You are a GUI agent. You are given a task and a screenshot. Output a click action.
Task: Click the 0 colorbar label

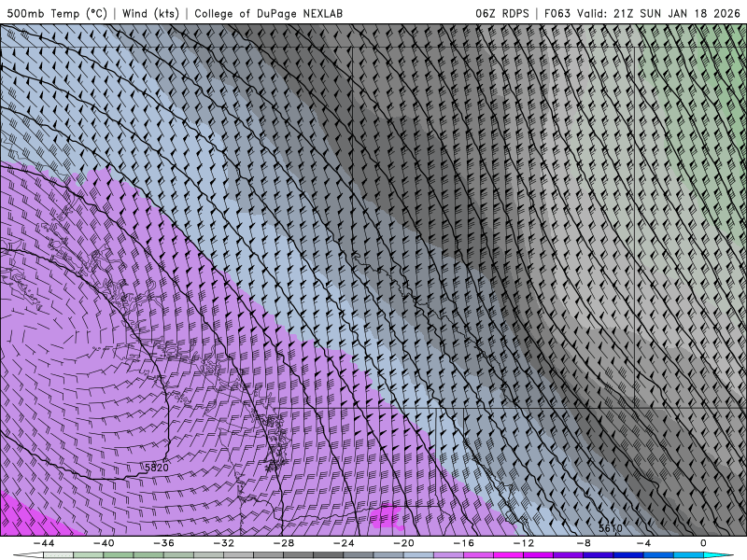click(x=704, y=543)
